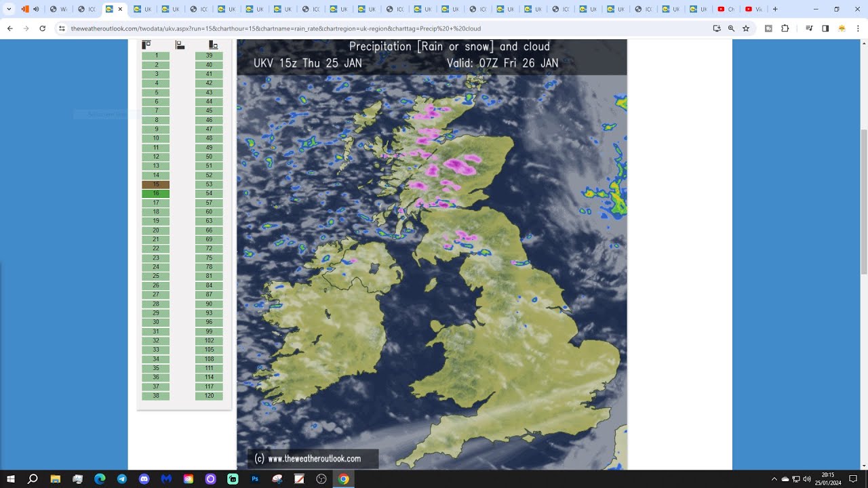Select forecast hour 24 chart
The width and height of the screenshot is (868, 488).
coord(156,267)
